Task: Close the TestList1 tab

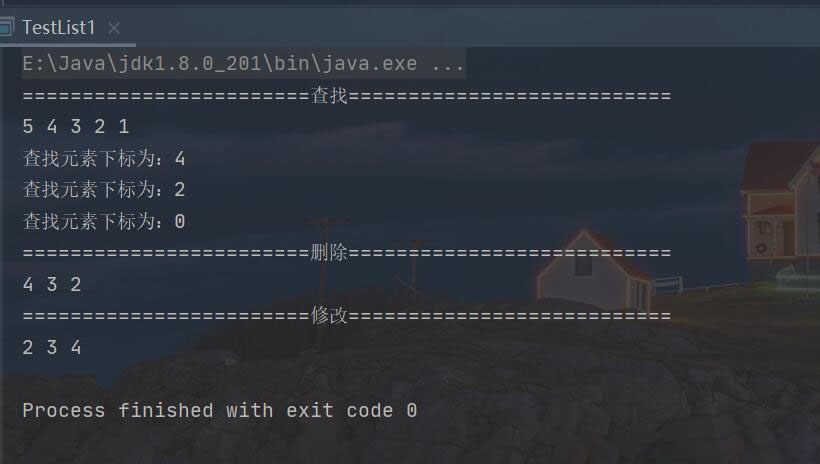Action: pos(113,29)
